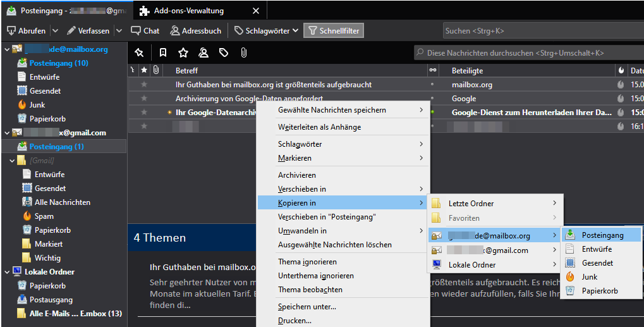Click the global Suchen search field
The width and height of the screenshot is (644, 327).
[543, 31]
